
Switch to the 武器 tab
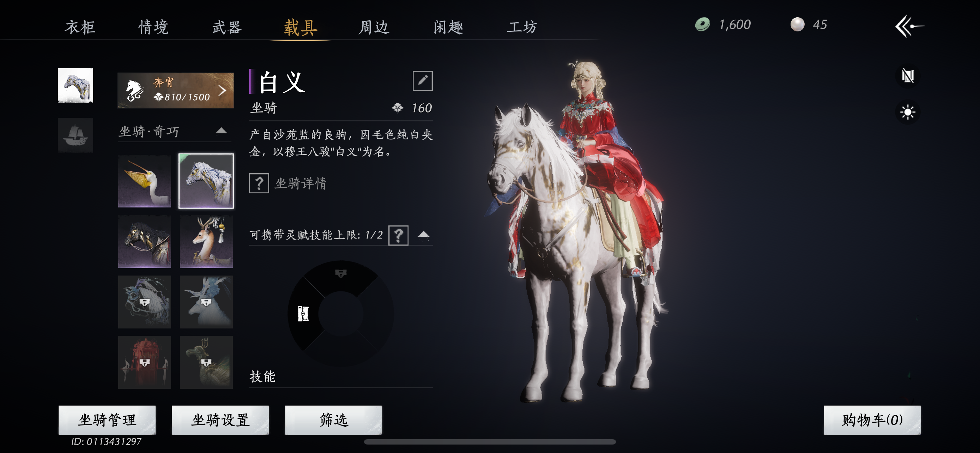pos(227,27)
